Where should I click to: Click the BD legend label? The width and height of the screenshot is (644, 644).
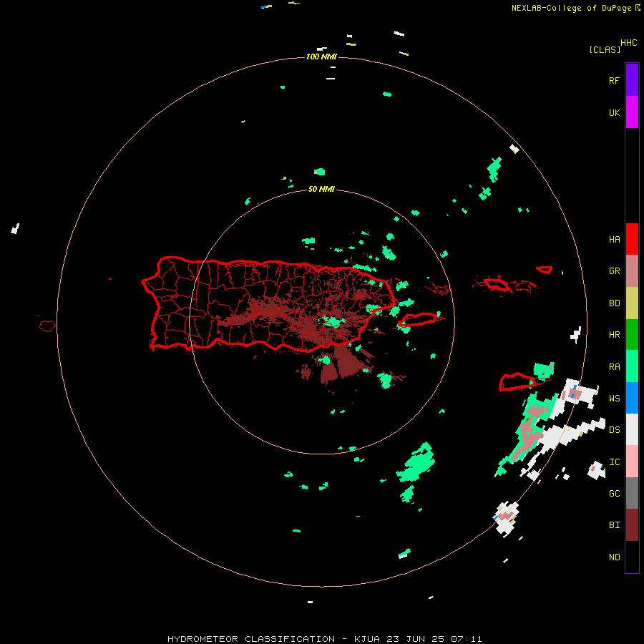(x=614, y=303)
